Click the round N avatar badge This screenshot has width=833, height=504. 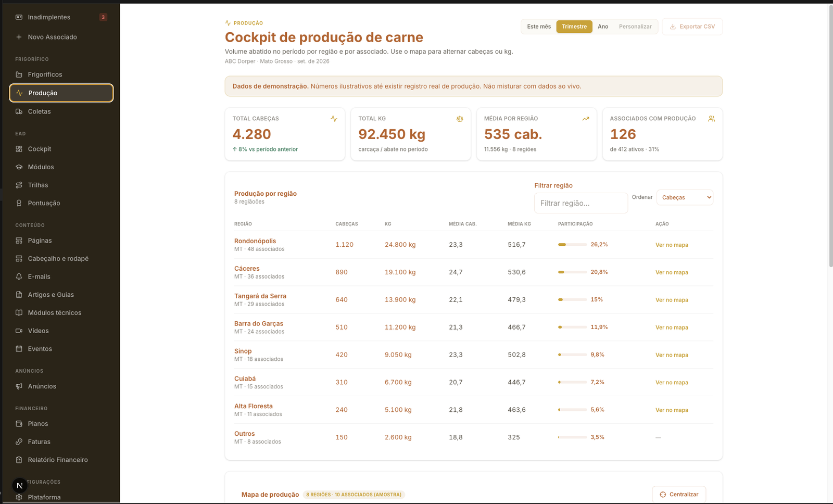[20, 485]
